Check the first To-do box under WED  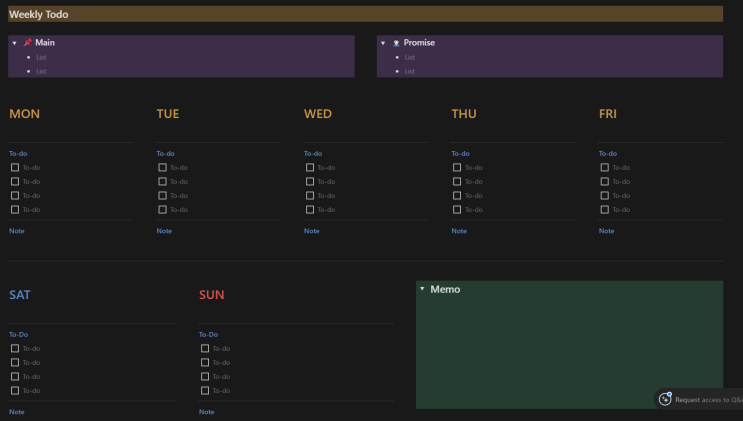tap(310, 167)
